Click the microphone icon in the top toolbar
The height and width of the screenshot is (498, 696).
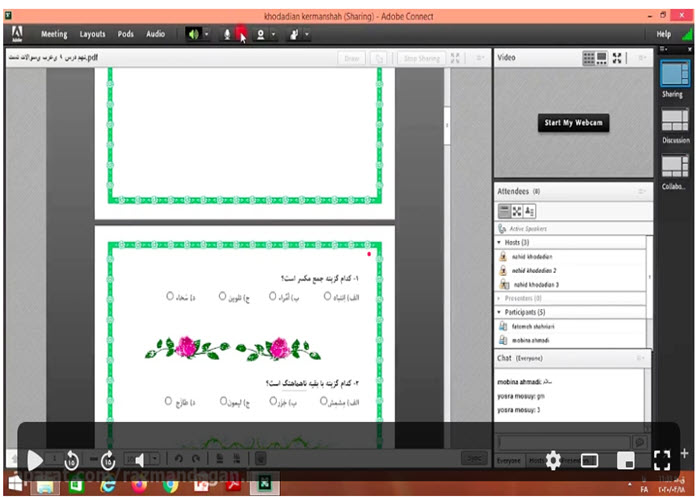(x=227, y=34)
